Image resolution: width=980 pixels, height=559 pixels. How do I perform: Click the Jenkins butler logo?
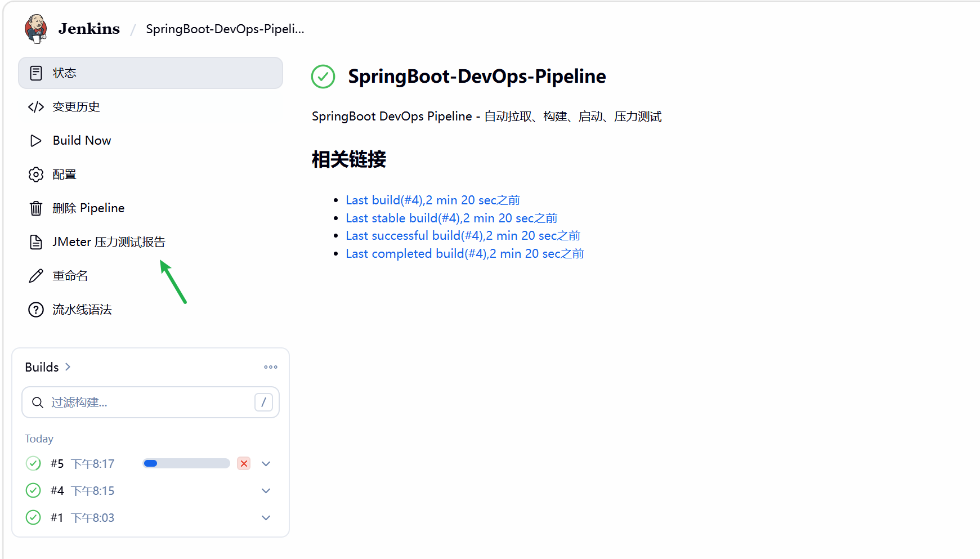click(35, 29)
